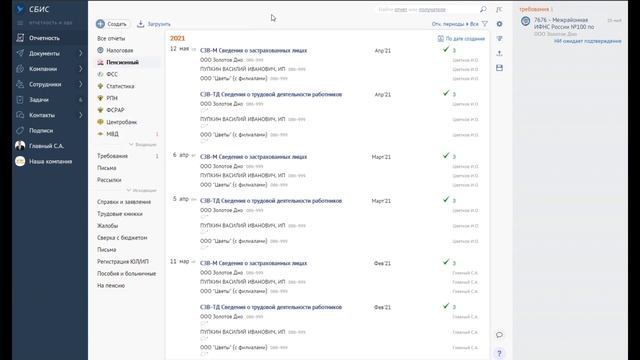Select the РПН category
Screen dimensions: 640x360
tap(112, 98)
